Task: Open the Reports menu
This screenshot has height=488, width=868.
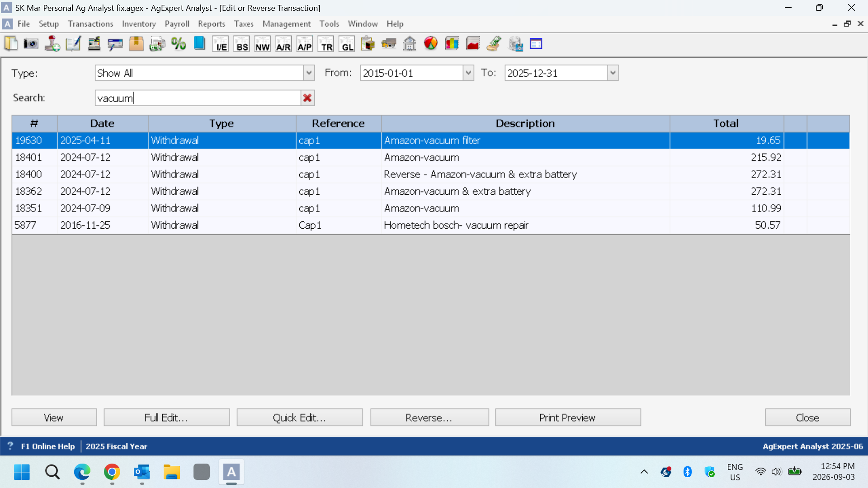Action: tap(212, 24)
